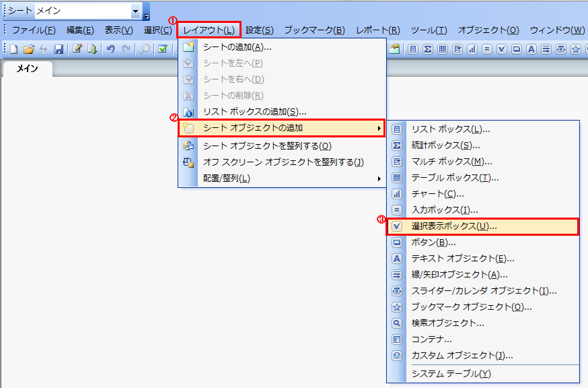The height and width of the screenshot is (388, 588).
Task: Select コンテナ... in the submenu
Action: [483, 339]
